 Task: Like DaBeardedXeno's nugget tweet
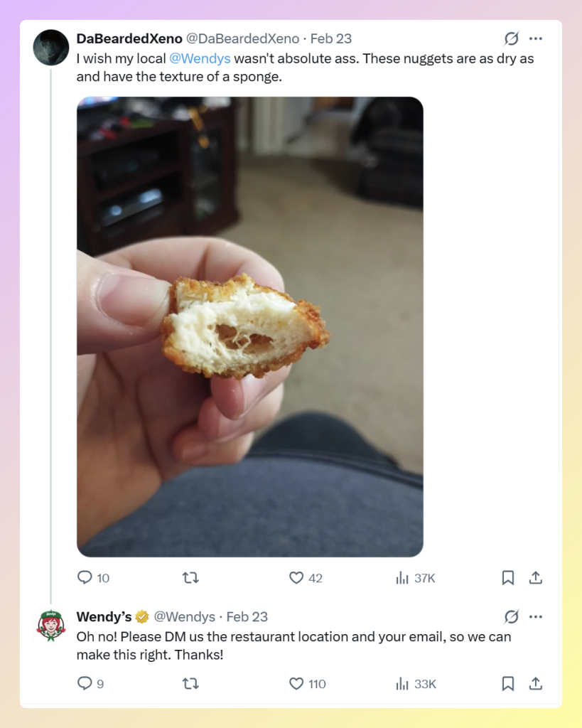[x=298, y=578]
